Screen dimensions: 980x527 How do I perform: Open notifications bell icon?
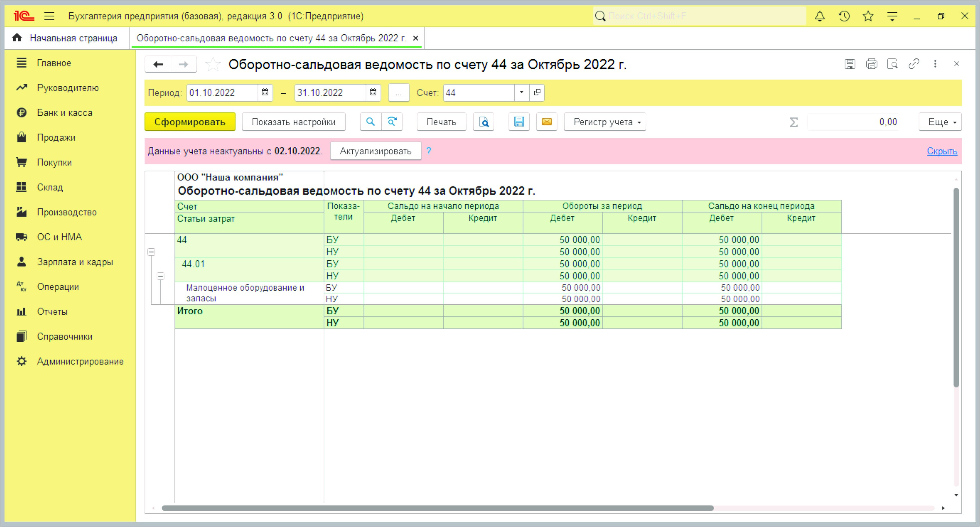pos(819,16)
